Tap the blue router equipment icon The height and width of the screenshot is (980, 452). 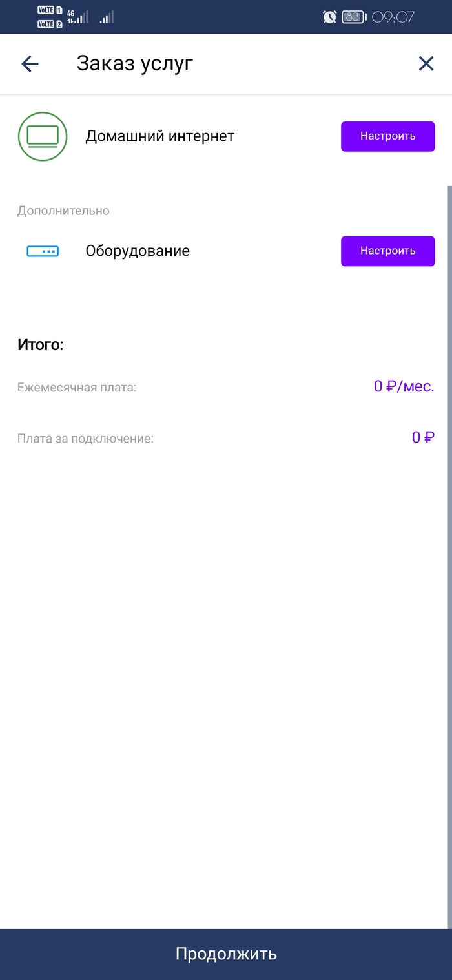point(43,251)
